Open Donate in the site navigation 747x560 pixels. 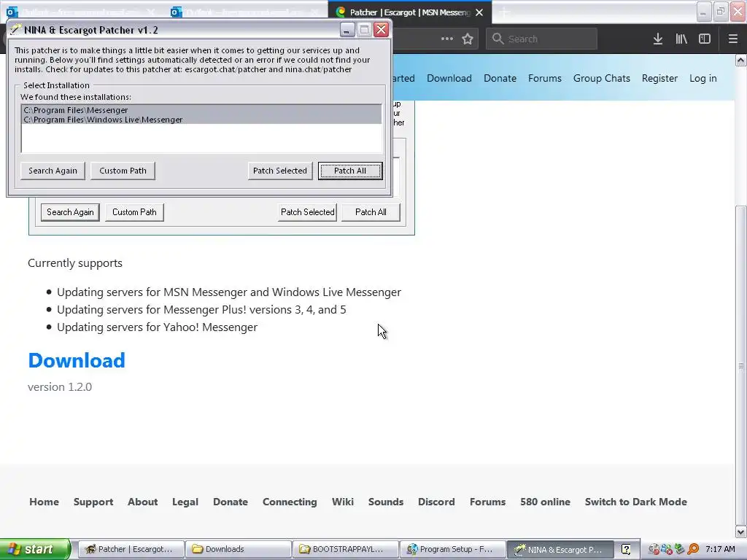coord(500,78)
